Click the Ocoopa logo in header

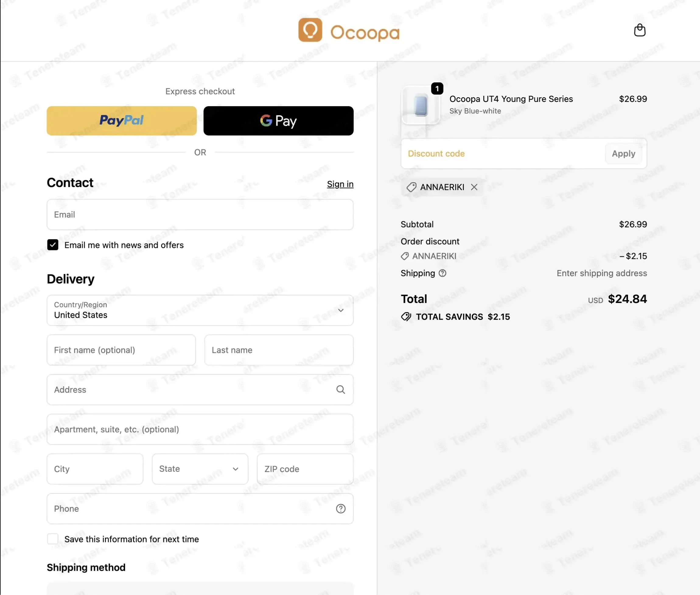(x=349, y=30)
